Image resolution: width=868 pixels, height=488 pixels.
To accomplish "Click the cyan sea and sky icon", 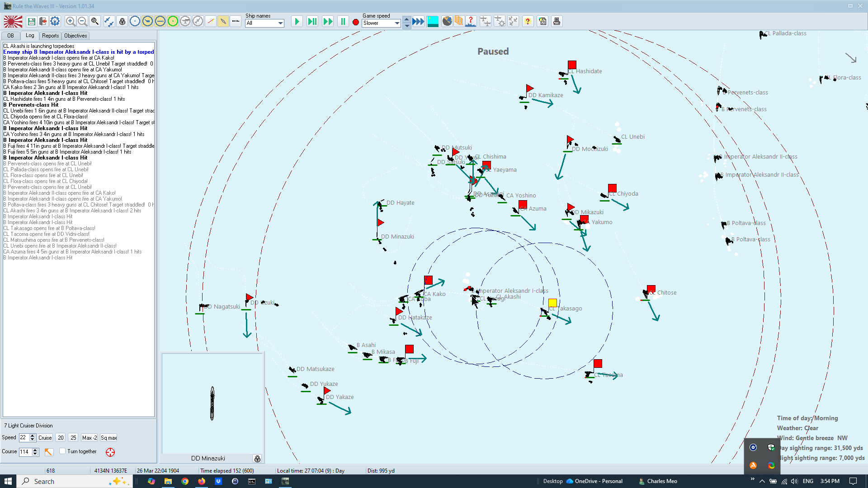I will pyautogui.click(x=433, y=21).
